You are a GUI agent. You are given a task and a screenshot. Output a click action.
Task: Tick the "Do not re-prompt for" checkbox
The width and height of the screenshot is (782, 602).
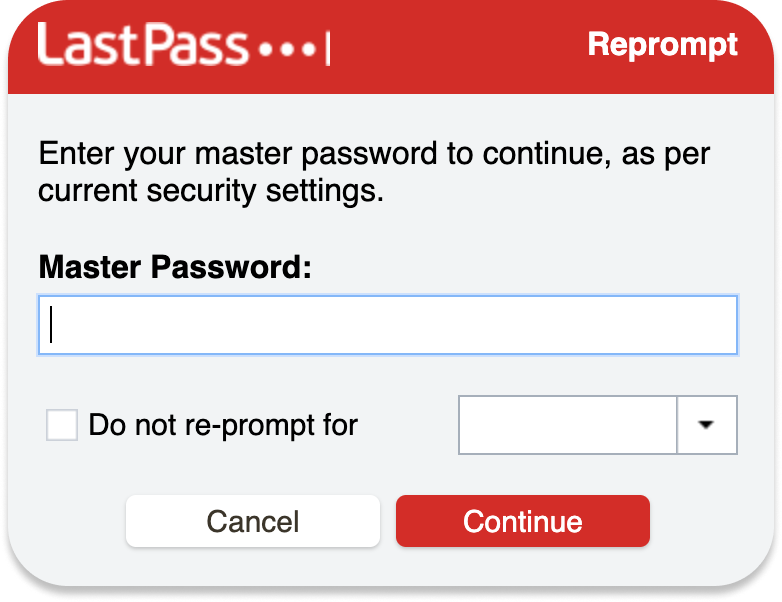[x=62, y=425]
